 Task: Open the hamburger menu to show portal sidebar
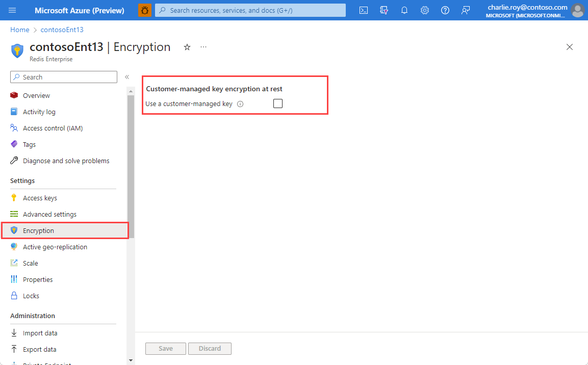tap(12, 10)
